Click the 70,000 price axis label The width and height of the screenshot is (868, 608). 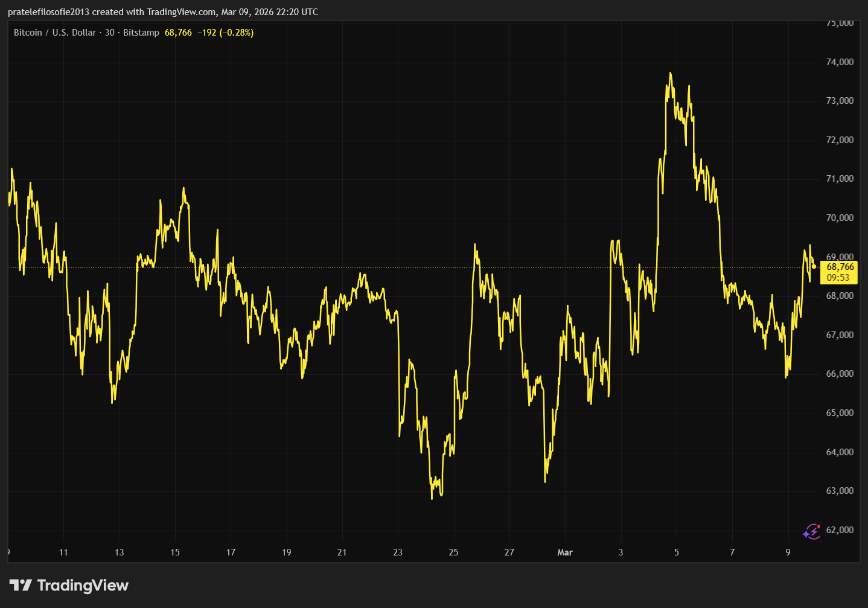click(x=840, y=218)
